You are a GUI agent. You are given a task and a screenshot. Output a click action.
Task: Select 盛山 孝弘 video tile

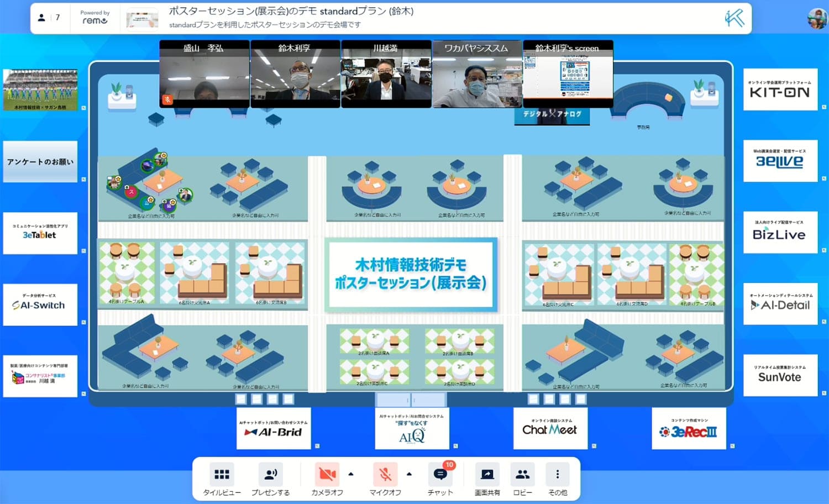pyautogui.click(x=204, y=74)
